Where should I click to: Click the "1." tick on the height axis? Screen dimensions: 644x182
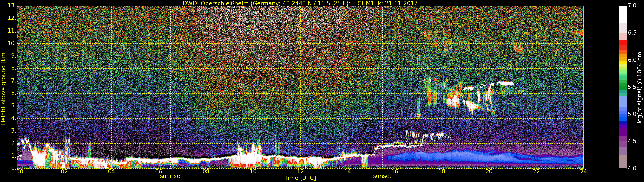(x=13, y=156)
